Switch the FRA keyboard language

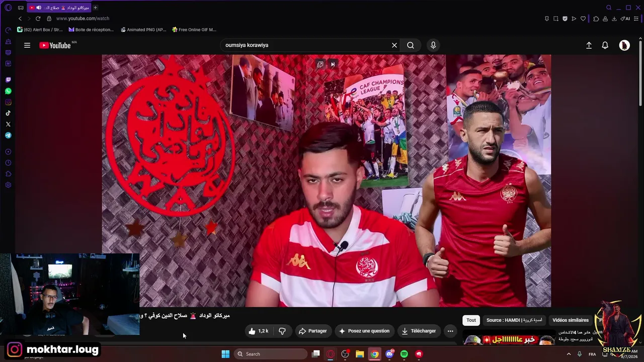592,354
